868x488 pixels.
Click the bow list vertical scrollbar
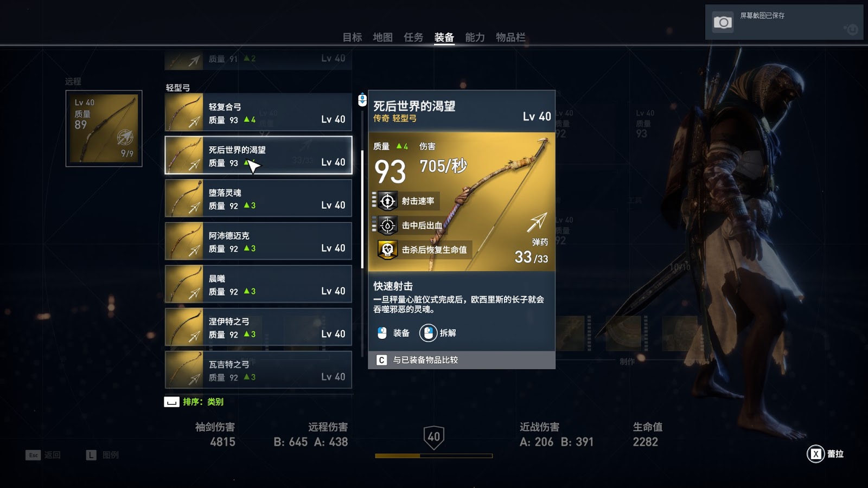(x=362, y=209)
